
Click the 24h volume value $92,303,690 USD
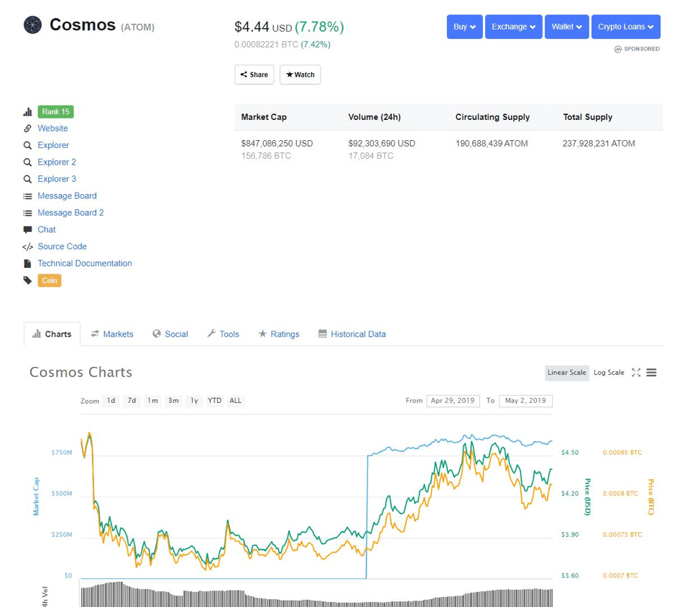[382, 143]
